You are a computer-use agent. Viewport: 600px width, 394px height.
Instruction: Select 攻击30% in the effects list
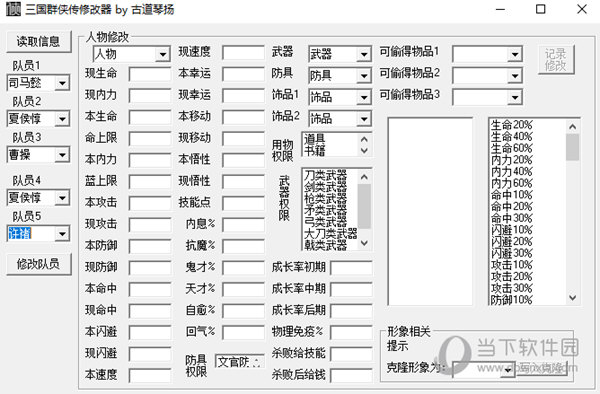click(x=512, y=288)
